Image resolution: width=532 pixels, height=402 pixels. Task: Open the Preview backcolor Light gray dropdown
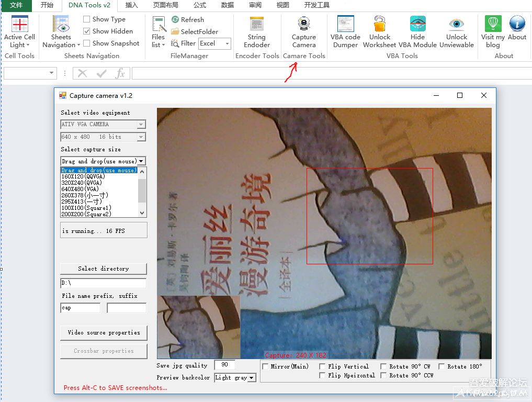pos(252,377)
